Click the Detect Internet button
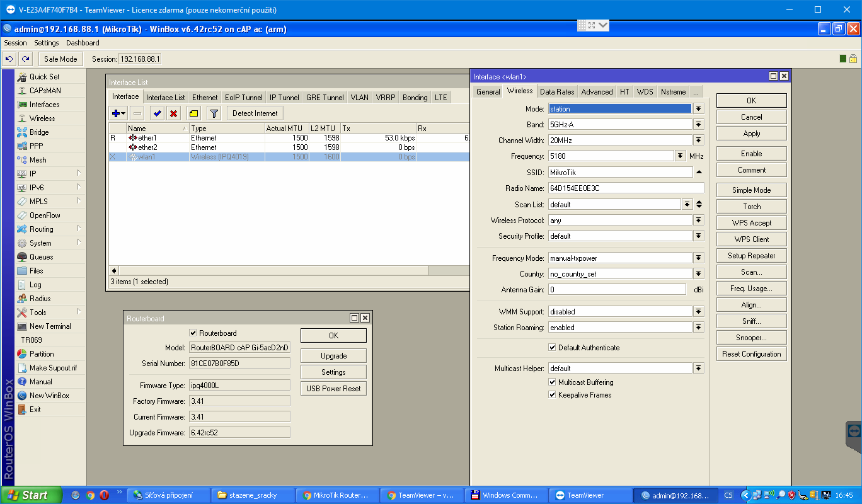 (x=255, y=113)
